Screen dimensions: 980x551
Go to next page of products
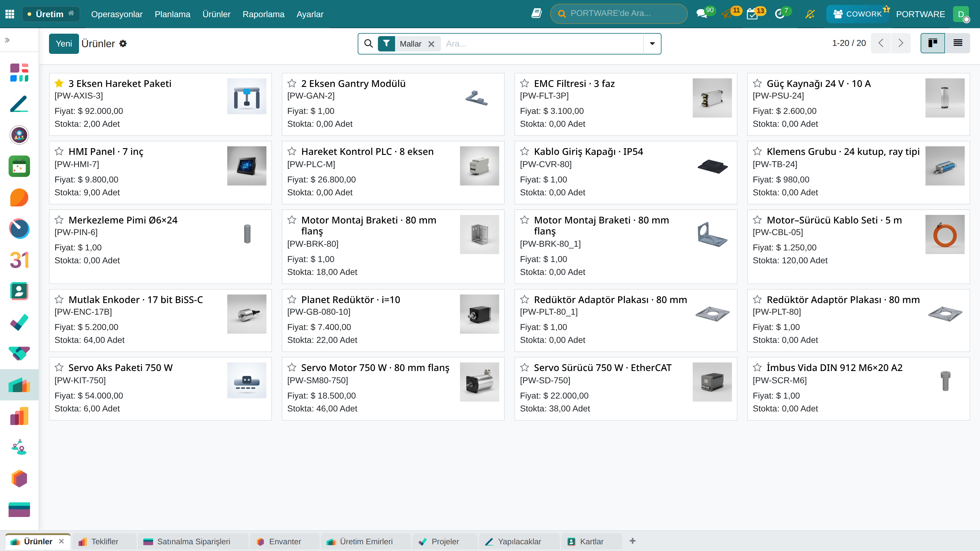pyautogui.click(x=900, y=43)
